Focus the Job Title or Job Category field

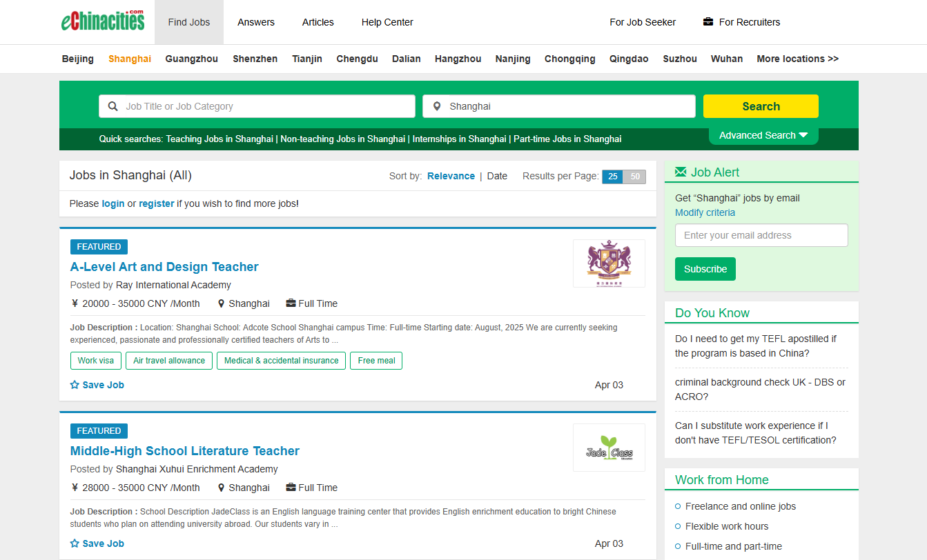(257, 106)
